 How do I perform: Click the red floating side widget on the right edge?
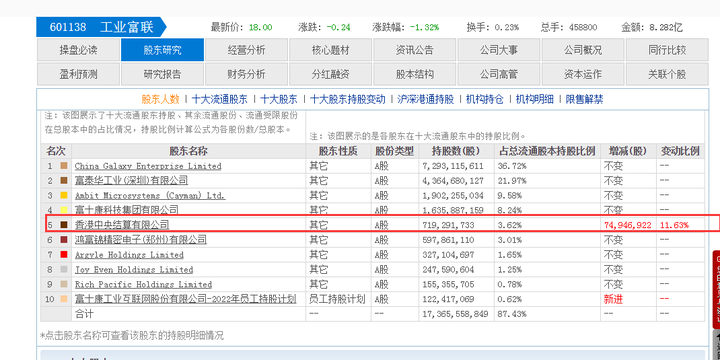(x=716, y=289)
